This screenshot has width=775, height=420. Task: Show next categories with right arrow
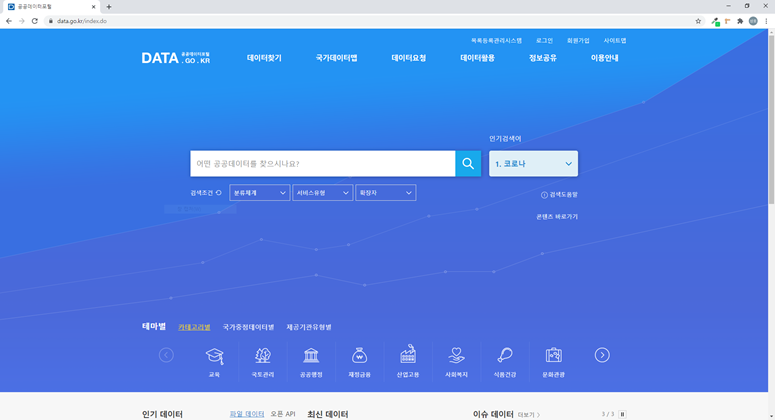coord(602,355)
